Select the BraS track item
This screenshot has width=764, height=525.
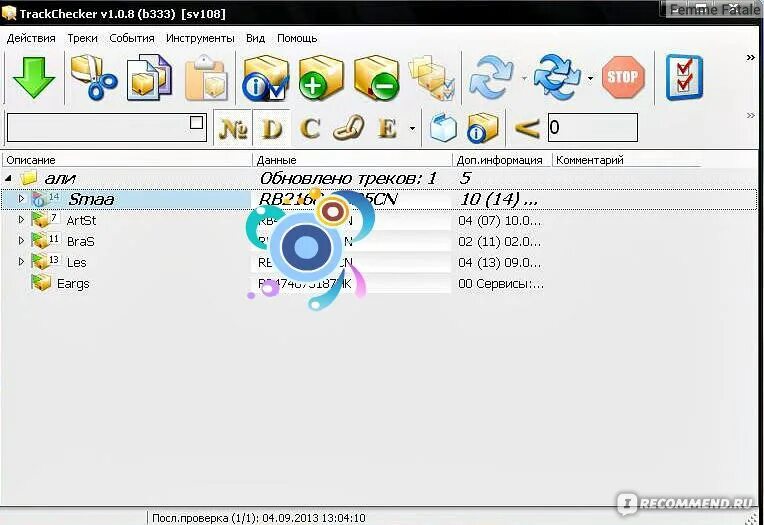[x=80, y=241]
